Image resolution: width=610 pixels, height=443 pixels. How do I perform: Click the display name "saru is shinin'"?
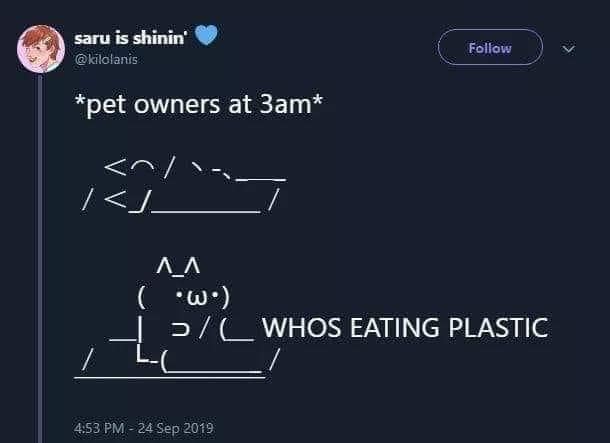click(128, 37)
